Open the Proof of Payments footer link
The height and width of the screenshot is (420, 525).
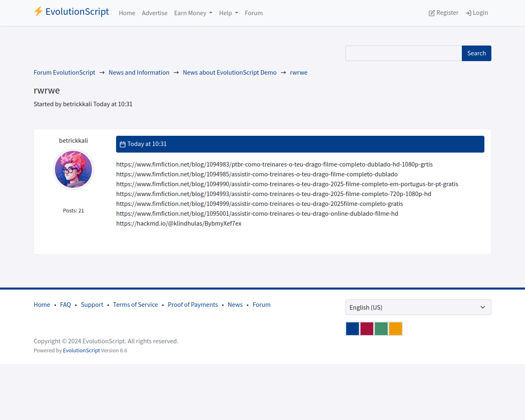pyautogui.click(x=193, y=305)
